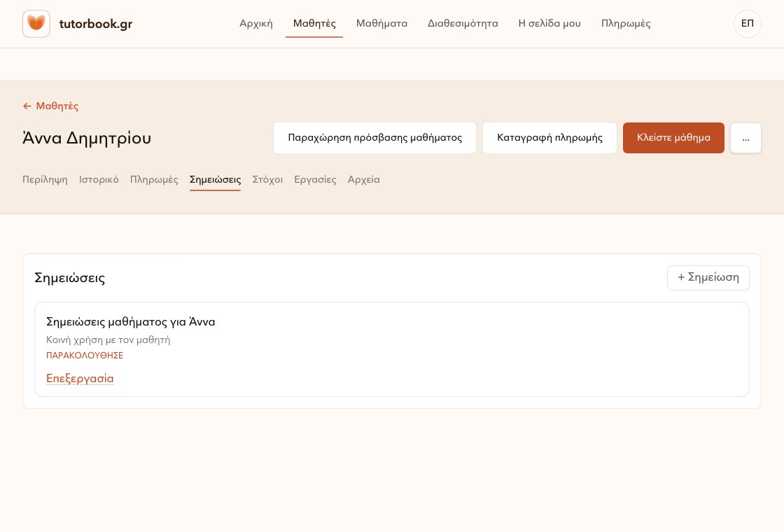Click the Επεξεργασία link on the note
784x532 pixels.
(80, 379)
